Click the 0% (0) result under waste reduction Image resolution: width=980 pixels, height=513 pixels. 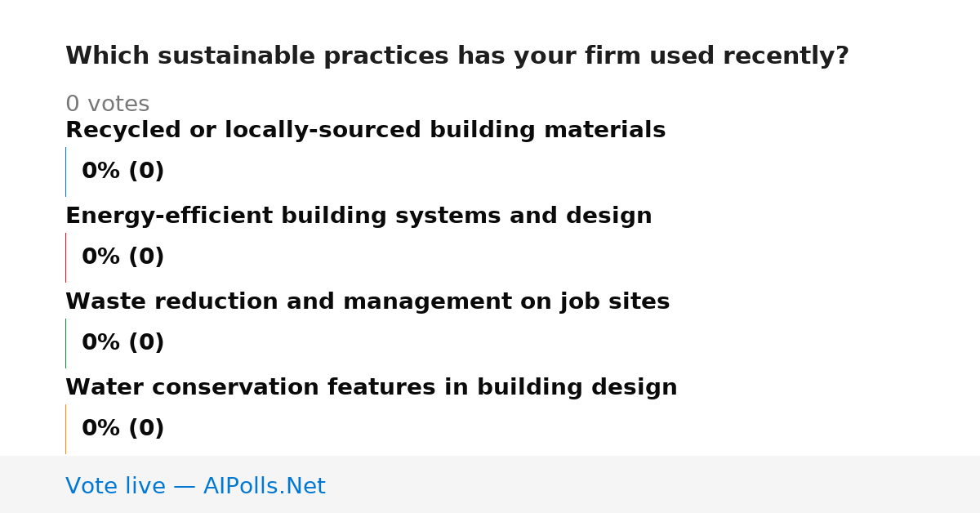click(123, 343)
